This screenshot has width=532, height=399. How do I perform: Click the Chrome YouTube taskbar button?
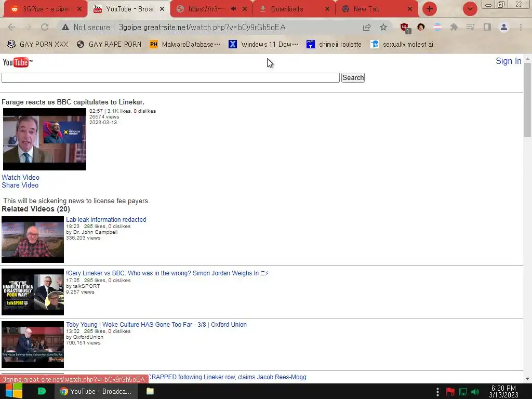click(96, 391)
